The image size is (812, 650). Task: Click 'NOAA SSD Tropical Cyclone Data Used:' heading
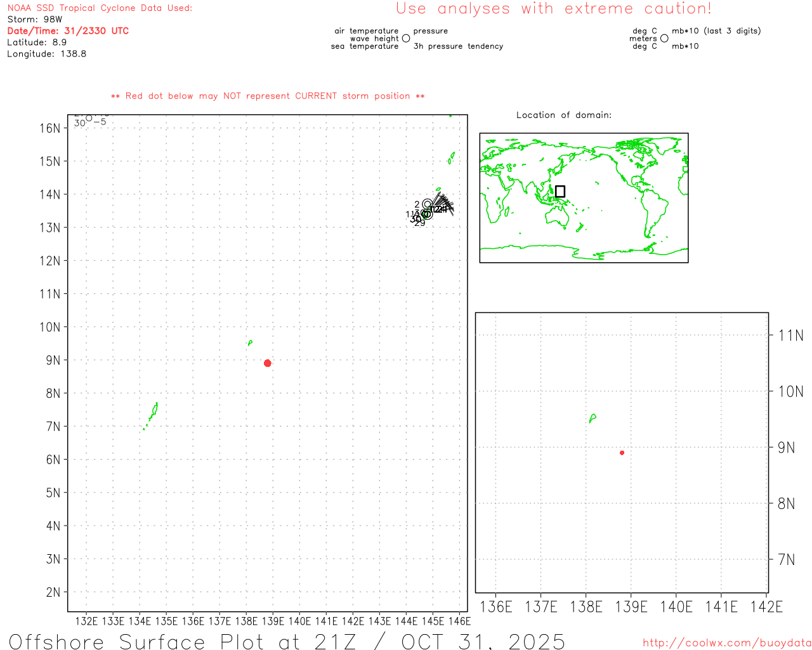pyautogui.click(x=100, y=8)
